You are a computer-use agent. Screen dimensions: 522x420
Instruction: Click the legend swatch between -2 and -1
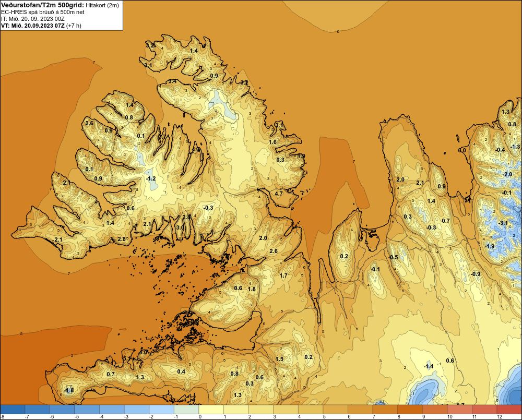[x=161, y=410]
